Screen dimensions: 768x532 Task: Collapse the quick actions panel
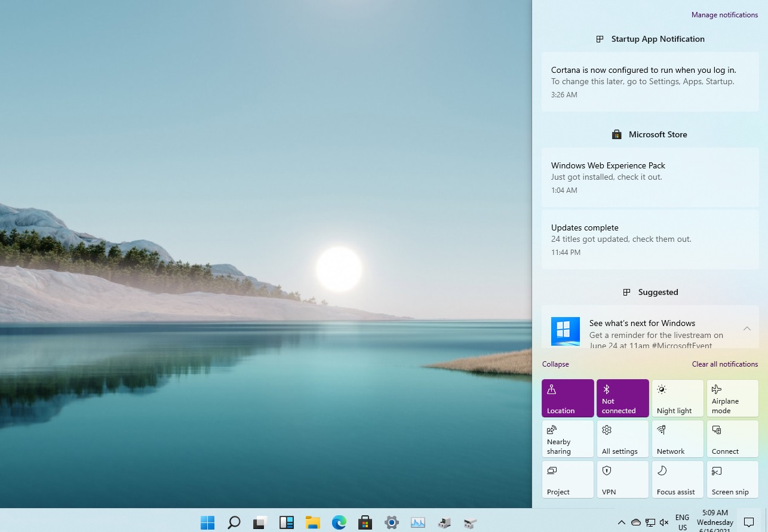pyautogui.click(x=555, y=364)
